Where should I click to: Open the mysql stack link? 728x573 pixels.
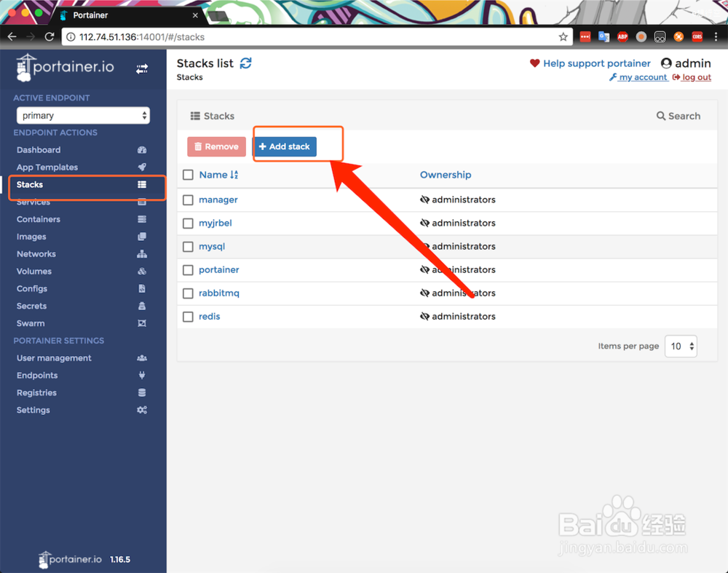pyautogui.click(x=212, y=247)
